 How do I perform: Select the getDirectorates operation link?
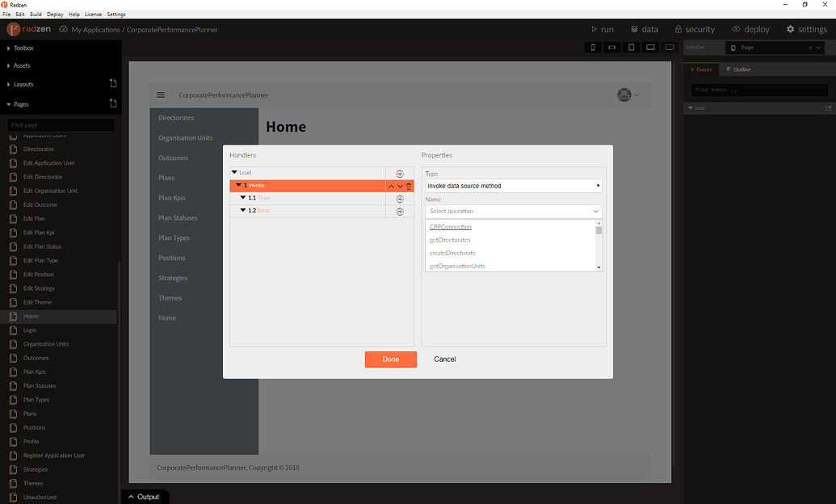(x=450, y=240)
